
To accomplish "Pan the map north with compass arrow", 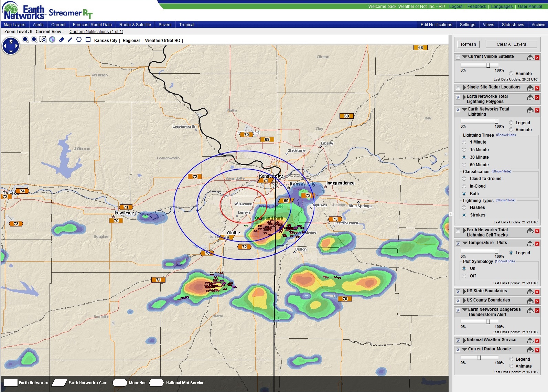I will click(11, 41).
